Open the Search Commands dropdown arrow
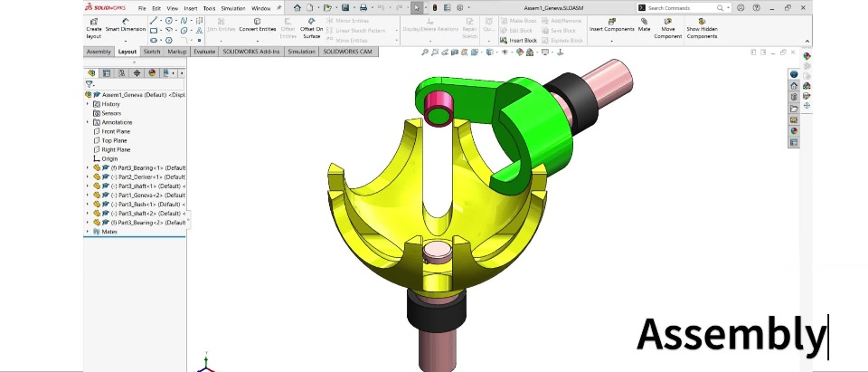868x372 pixels. click(728, 8)
